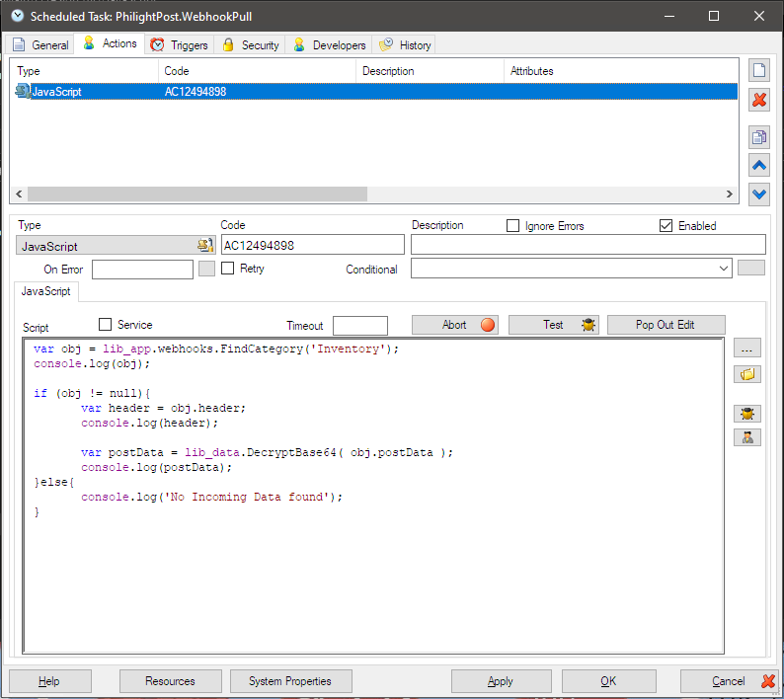Click the yellow folder icon beside script
Screen dimensions: 784x699
click(747, 374)
